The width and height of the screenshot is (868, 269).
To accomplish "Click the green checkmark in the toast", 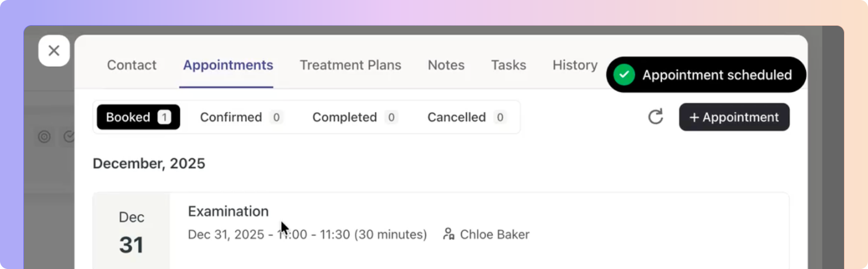I will 624,75.
